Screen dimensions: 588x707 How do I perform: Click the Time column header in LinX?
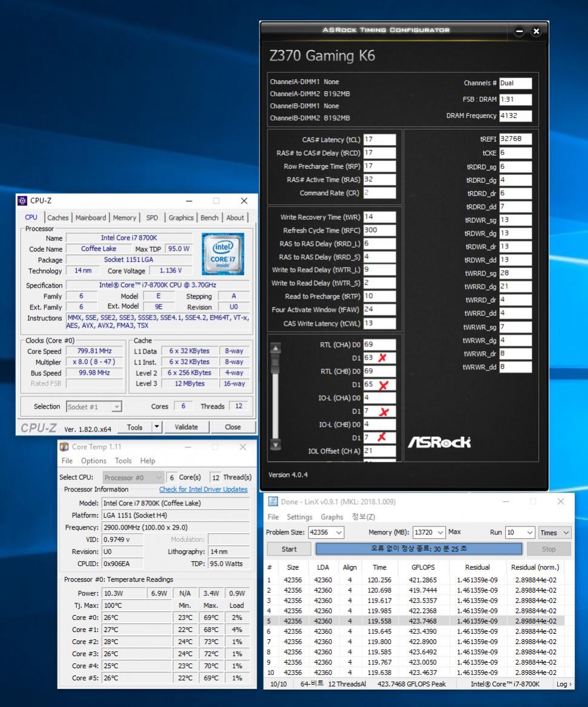[379, 567]
